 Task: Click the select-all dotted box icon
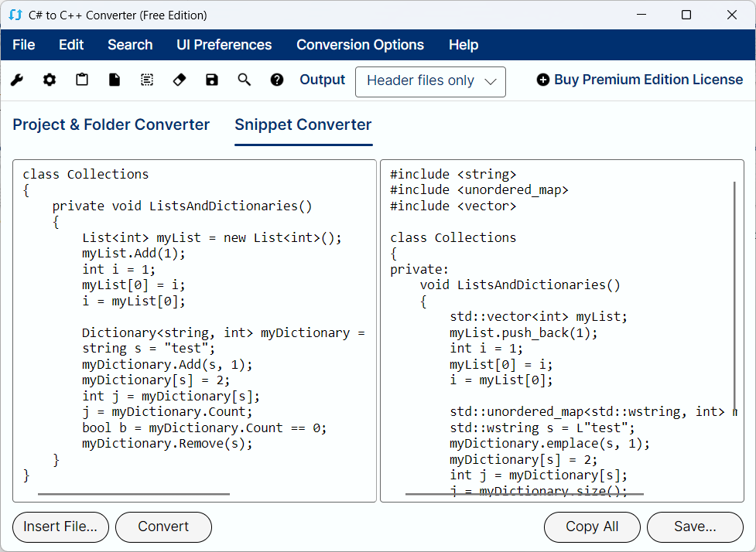[x=147, y=80]
